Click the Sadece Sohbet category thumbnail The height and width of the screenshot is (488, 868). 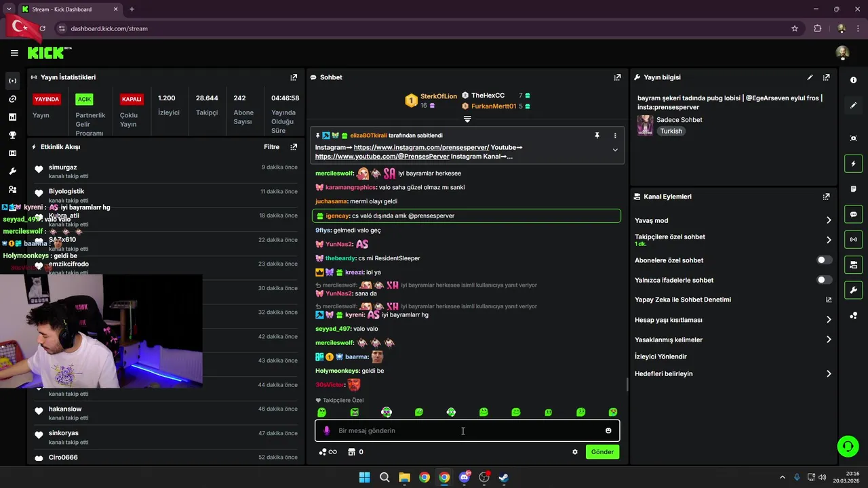(x=645, y=125)
